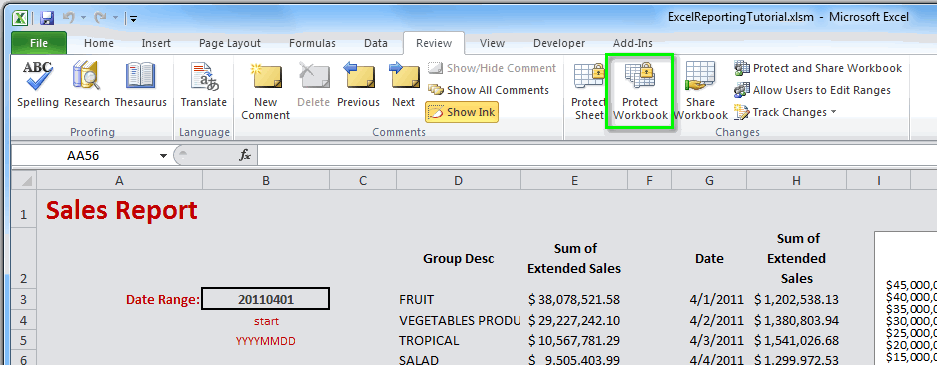This screenshot has width=937, height=365.
Task: Select the Review tab
Action: coord(434,43)
